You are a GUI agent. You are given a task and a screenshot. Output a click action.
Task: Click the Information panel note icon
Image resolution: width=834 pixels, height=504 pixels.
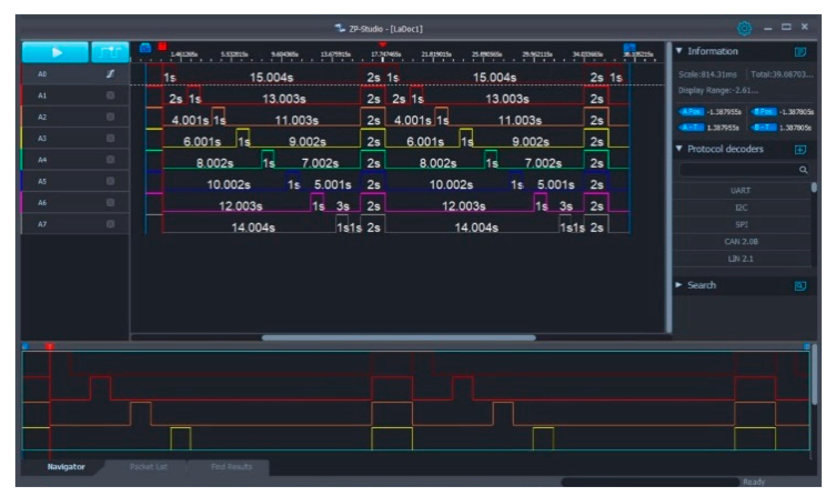[800, 52]
